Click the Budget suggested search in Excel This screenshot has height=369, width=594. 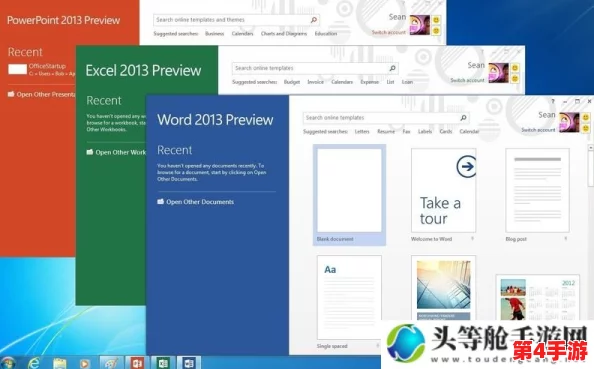pyautogui.click(x=292, y=82)
